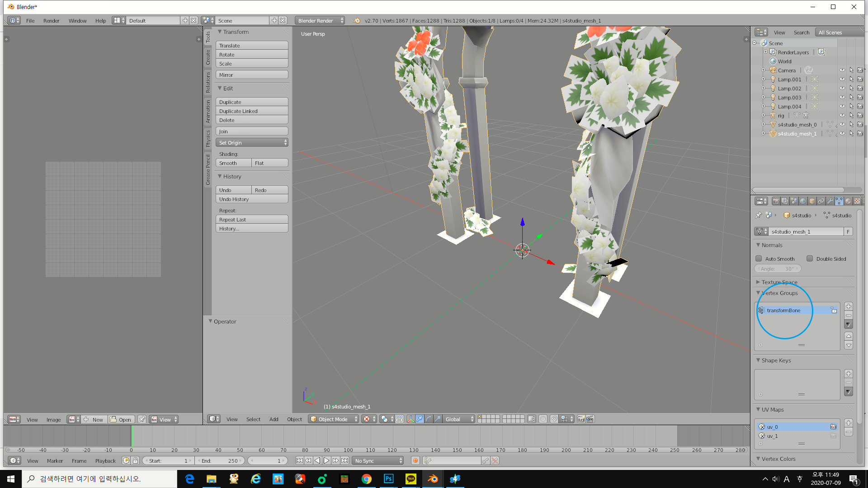Open File menu
868x488 pixels.
[x=30, y=20]
